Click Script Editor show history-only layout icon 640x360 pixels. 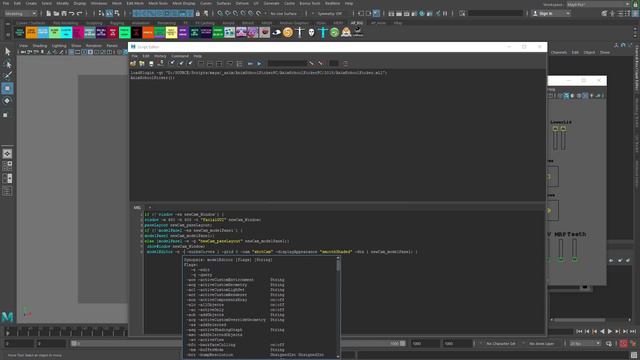tap(201, 63)
